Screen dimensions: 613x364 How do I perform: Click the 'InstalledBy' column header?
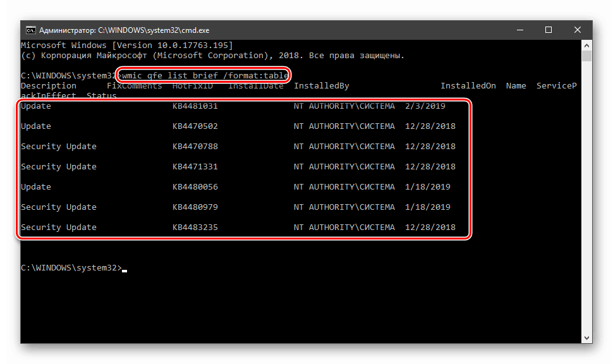tap(322, 85)
